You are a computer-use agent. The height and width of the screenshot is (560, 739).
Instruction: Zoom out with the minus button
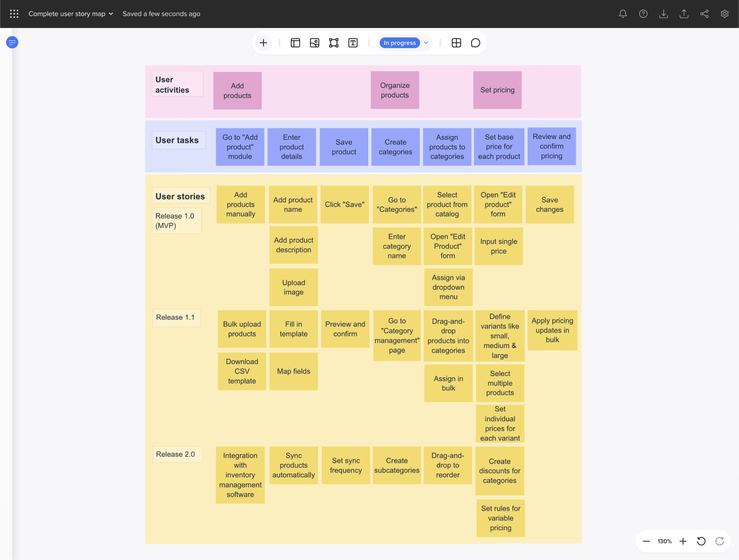point(646,541)
